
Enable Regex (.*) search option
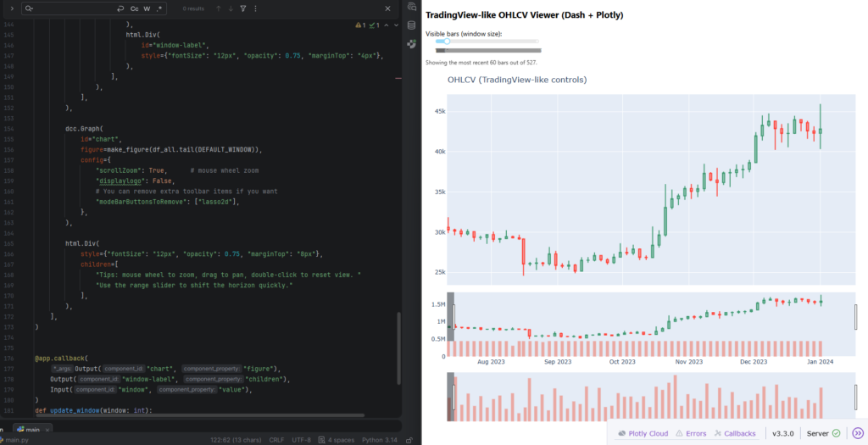(x=160, y=8)
